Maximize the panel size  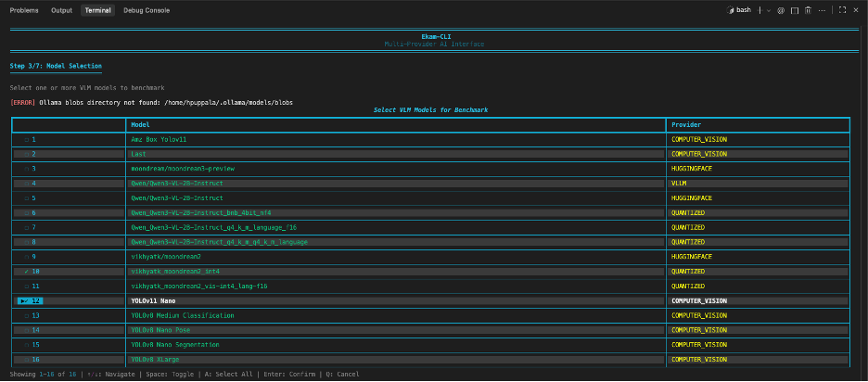[x=842, y=10]
